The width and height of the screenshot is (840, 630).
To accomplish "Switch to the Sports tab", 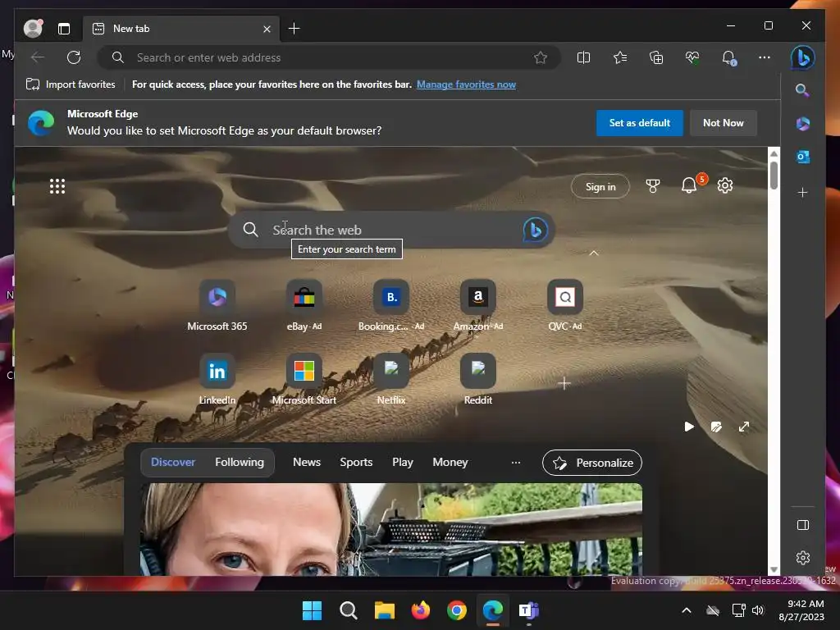I will 356,462.
